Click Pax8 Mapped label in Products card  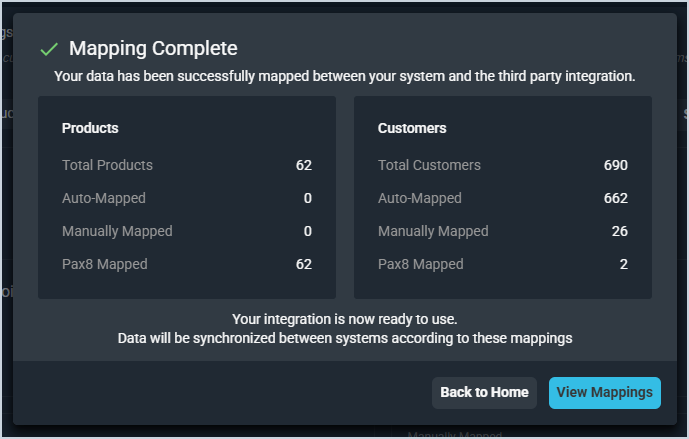click(x=104, y=264)
